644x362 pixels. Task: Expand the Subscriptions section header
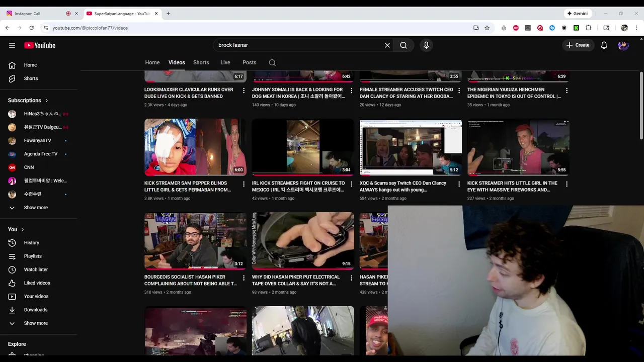[28, 101]
